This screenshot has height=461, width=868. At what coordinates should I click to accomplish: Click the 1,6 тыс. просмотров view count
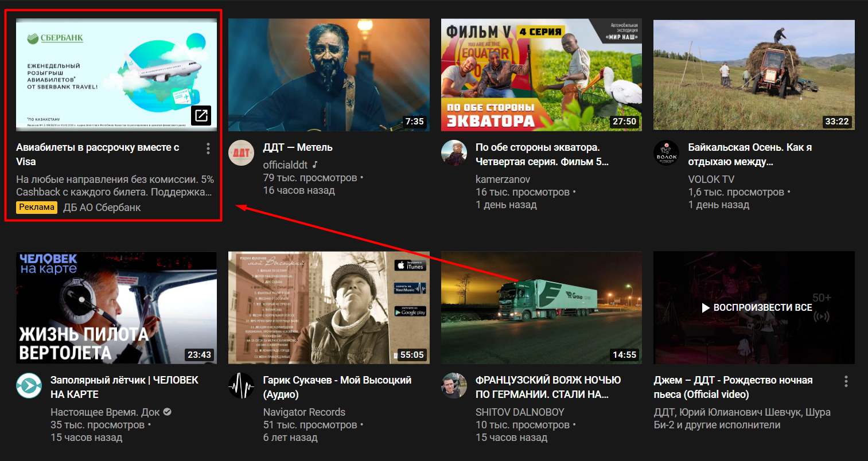tap(736, 192)
